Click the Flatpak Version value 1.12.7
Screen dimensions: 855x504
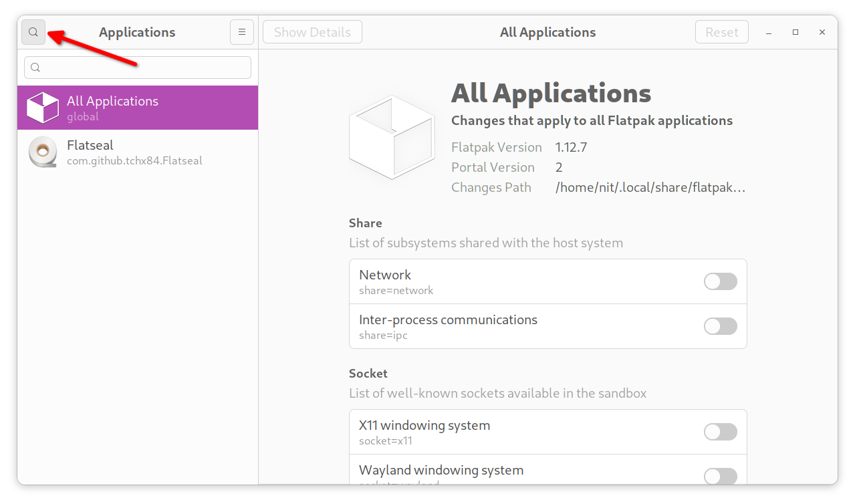[572, 147]
